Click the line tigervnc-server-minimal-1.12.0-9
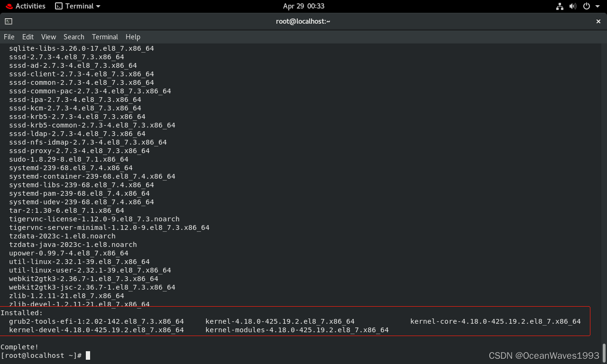The image size is (607, 364). point(109,227)
